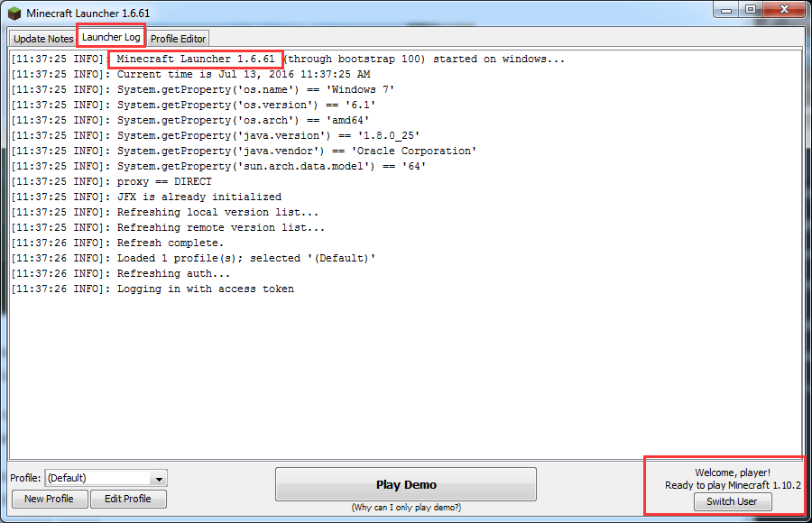Click log line with os.arch 'amd64'
This screenshot has width=812, height=523.
[190, 120]
